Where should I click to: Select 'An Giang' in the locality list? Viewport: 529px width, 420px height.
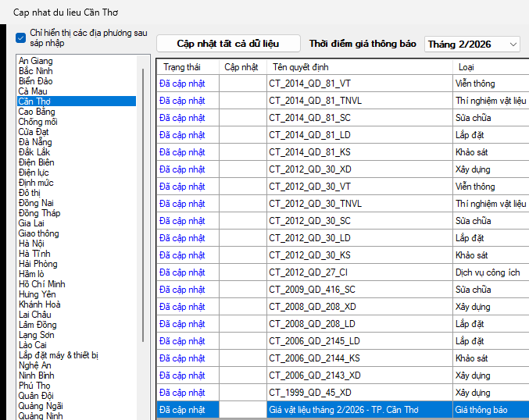coord(36,61)
